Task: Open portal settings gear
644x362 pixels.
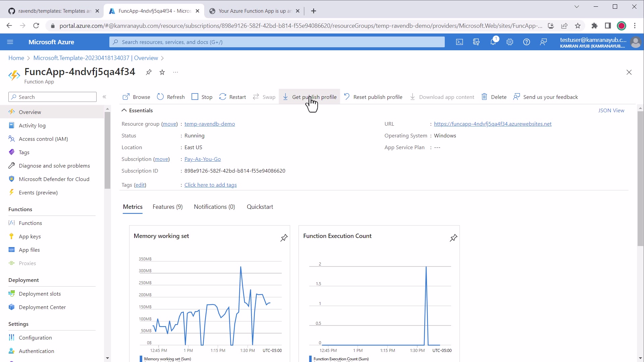Action: (510, 42)
